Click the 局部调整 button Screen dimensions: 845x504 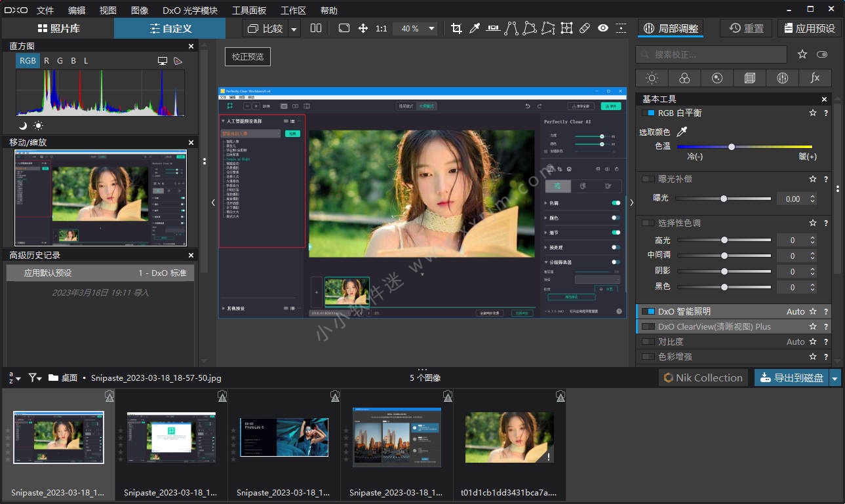click(671, 28)
